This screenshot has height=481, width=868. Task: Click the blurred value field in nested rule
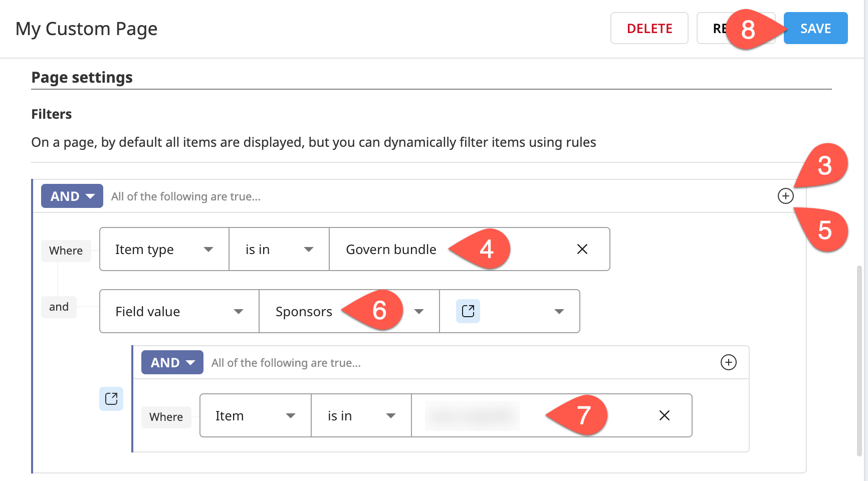473,415
